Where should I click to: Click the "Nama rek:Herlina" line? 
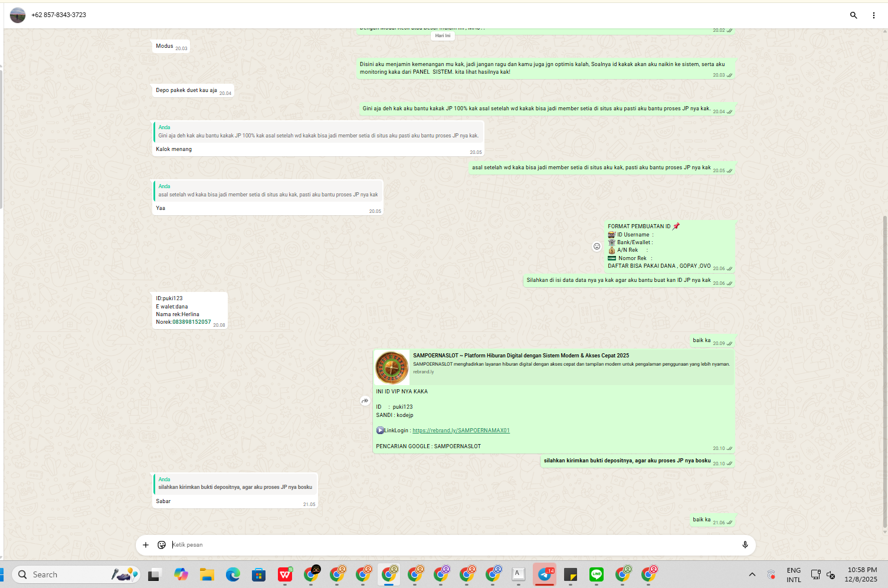(x=178, y=314)
